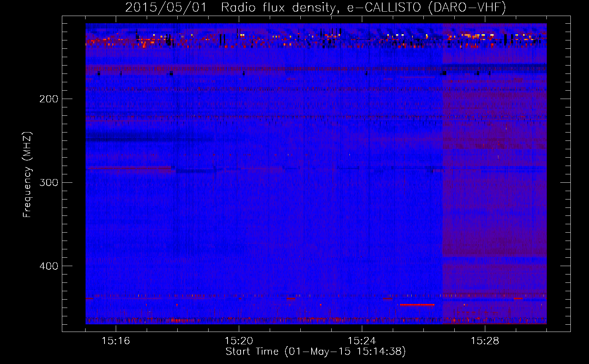The image size is (589, 364).
Task: Click the 15:28 time tick label
Action: [485, 341]
